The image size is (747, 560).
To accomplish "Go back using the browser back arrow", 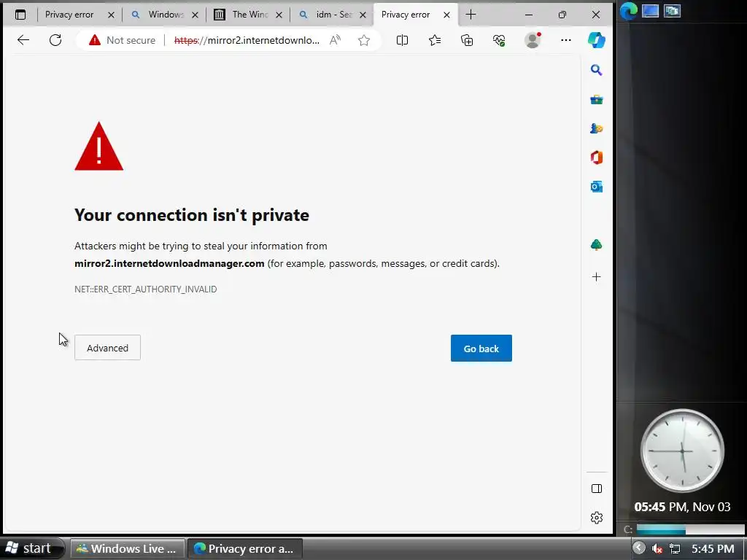I will 23,40.
